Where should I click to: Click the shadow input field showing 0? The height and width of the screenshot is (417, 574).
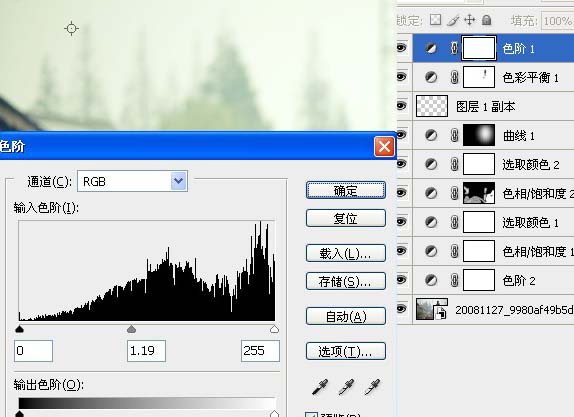click(x=33, y=351)
